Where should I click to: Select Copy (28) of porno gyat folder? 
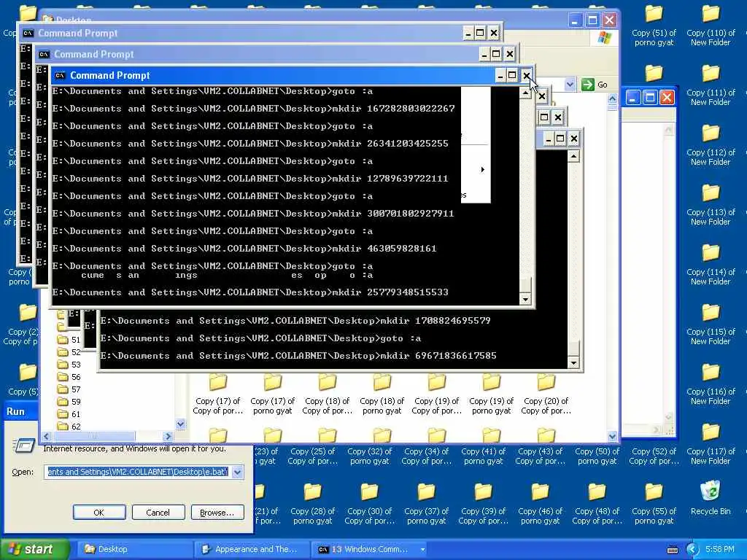click(312, 504)
